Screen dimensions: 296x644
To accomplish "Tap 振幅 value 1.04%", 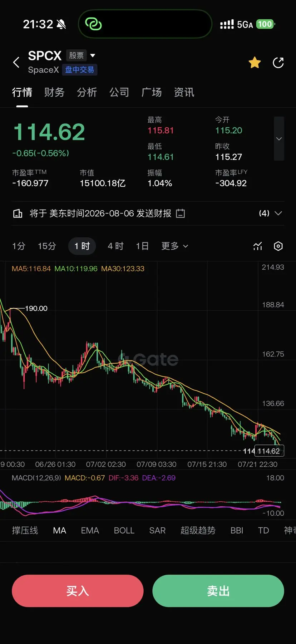I will pos(160,183).
